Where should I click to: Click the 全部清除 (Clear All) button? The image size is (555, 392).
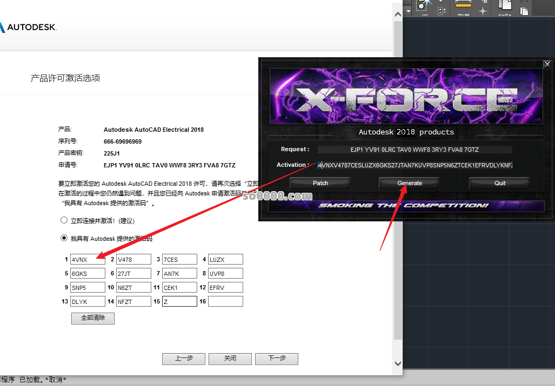click(x=93, y=318)
